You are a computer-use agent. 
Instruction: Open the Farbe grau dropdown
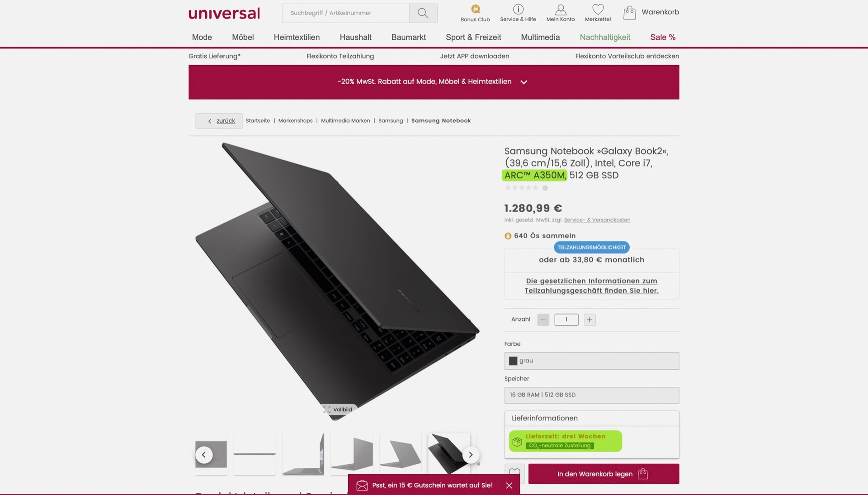pyautogui.click(x=591, y=361)
